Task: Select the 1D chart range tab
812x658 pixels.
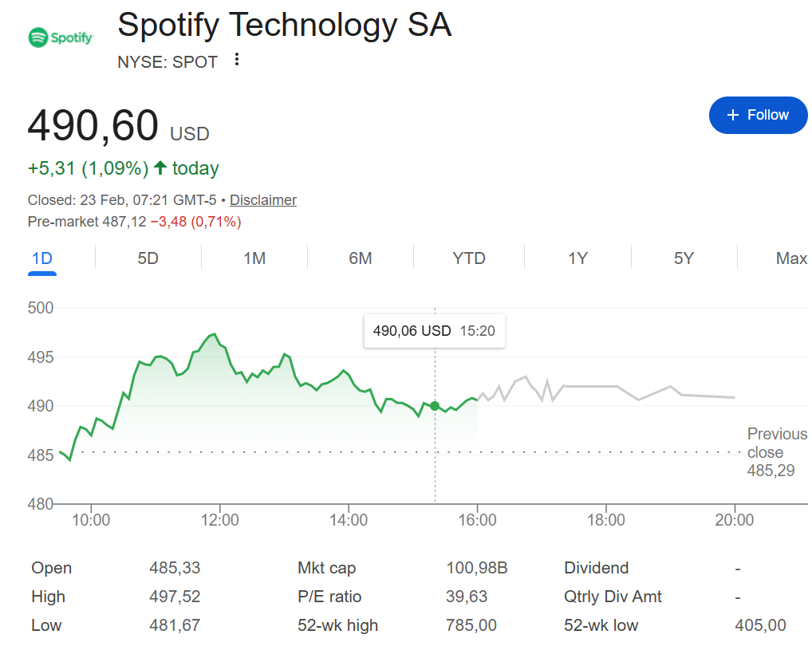Action: tap(41, 258)
